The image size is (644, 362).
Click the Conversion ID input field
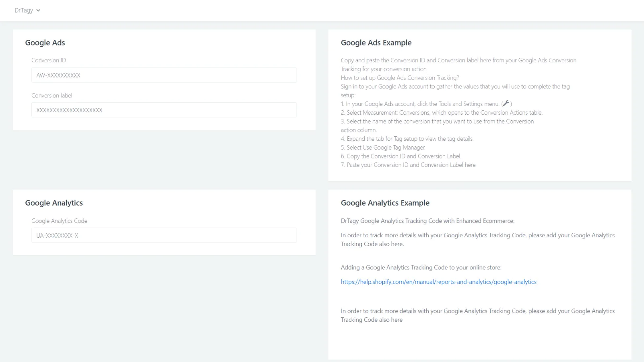(164, 75)
